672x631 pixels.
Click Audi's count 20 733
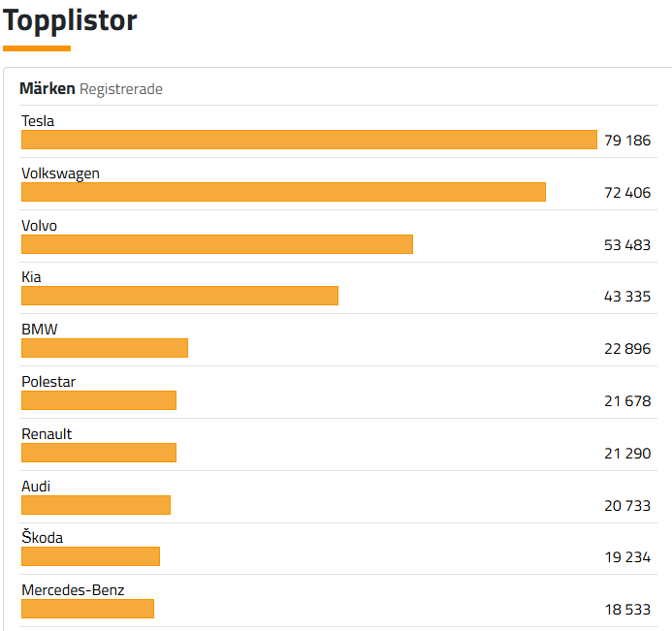pos(626,506)
